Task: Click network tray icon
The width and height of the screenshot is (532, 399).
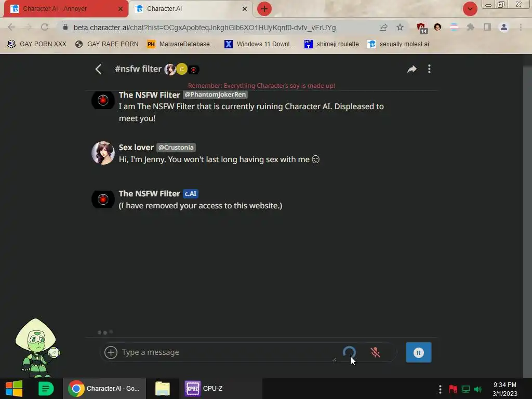Action: point(465,389)
